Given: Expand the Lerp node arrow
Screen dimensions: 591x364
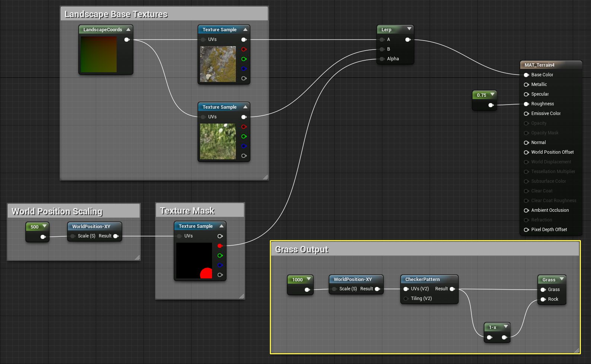Looking at the screenshot, I should pyautogui.click(x=409, y=29).
